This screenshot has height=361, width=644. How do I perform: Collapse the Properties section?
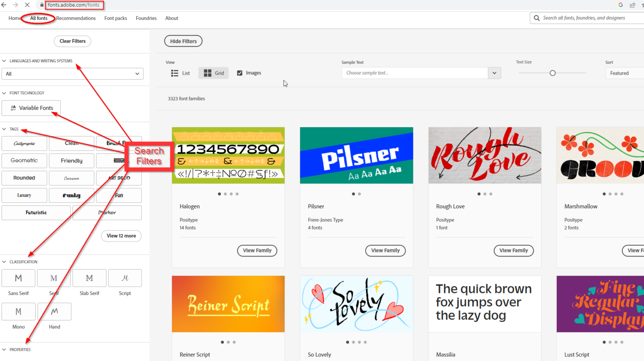tap(4, 350)
